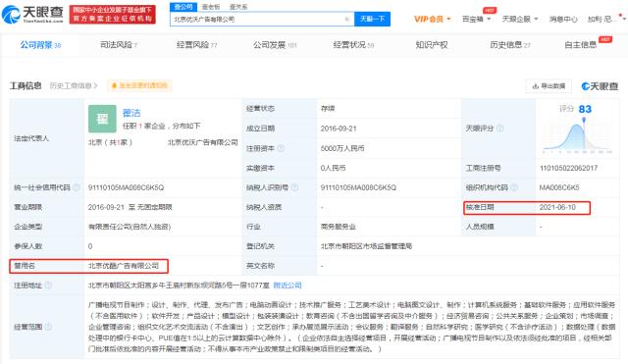628x364 pixels.
Task: Show info tooltip next to 组织机构代码
Action: (x=514, y=187)
